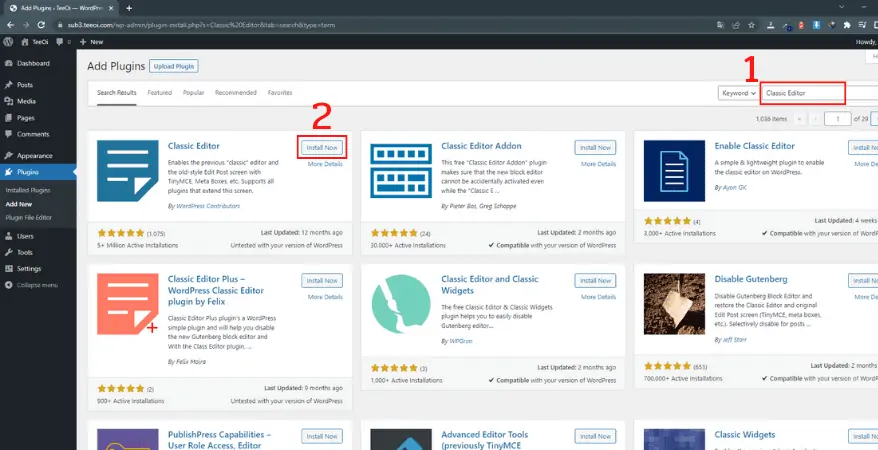Click the Tools wrench icon

coord(8,252)
